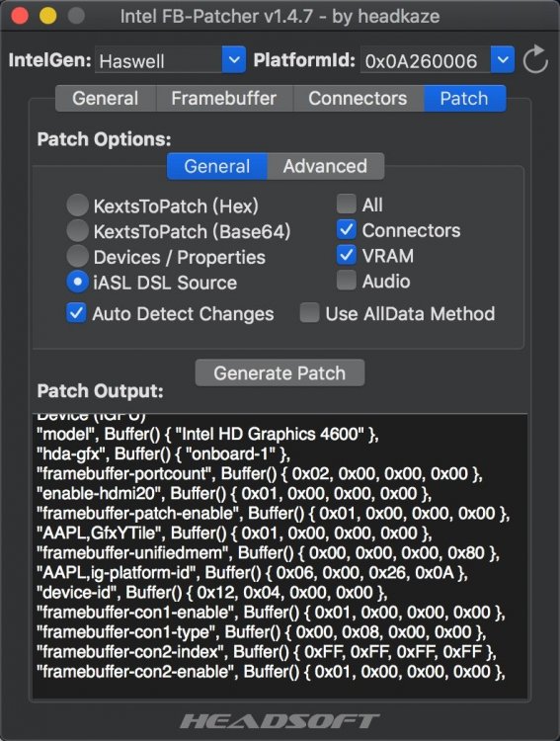Click the Generate Patch button
The width and height of the screenshot is (560, 741).
click(x=280, y=372)
